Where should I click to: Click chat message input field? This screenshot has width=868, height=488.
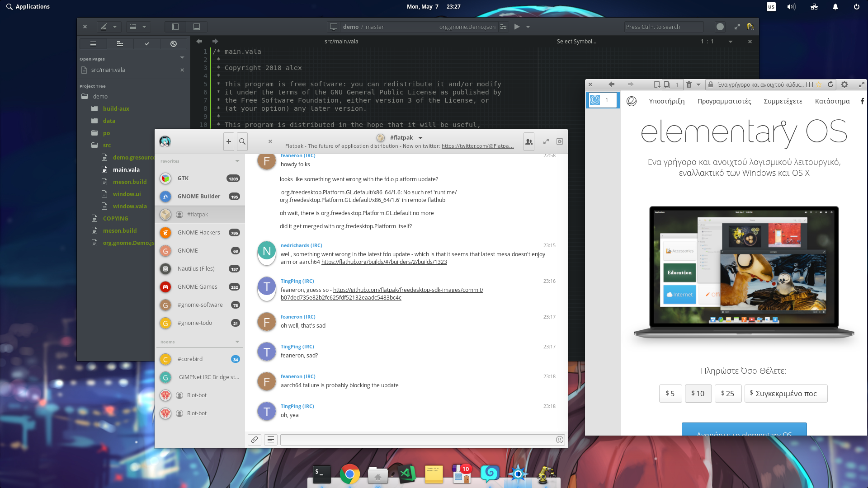click(417, 440)
